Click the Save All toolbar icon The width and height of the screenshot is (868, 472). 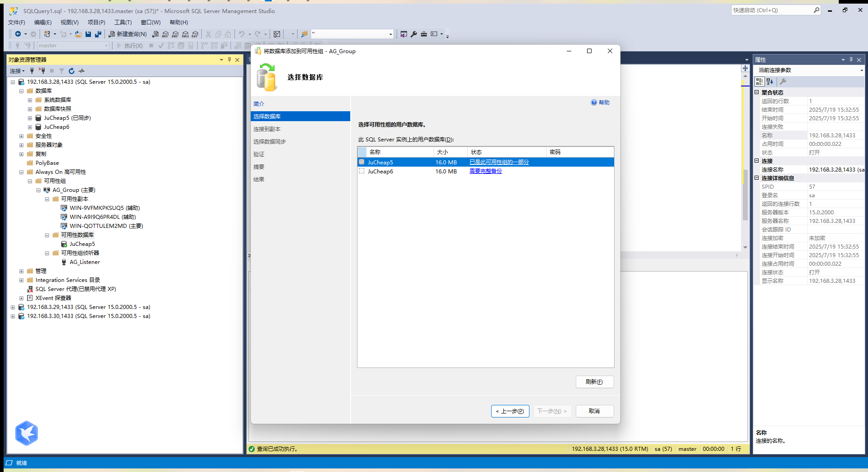98,34
